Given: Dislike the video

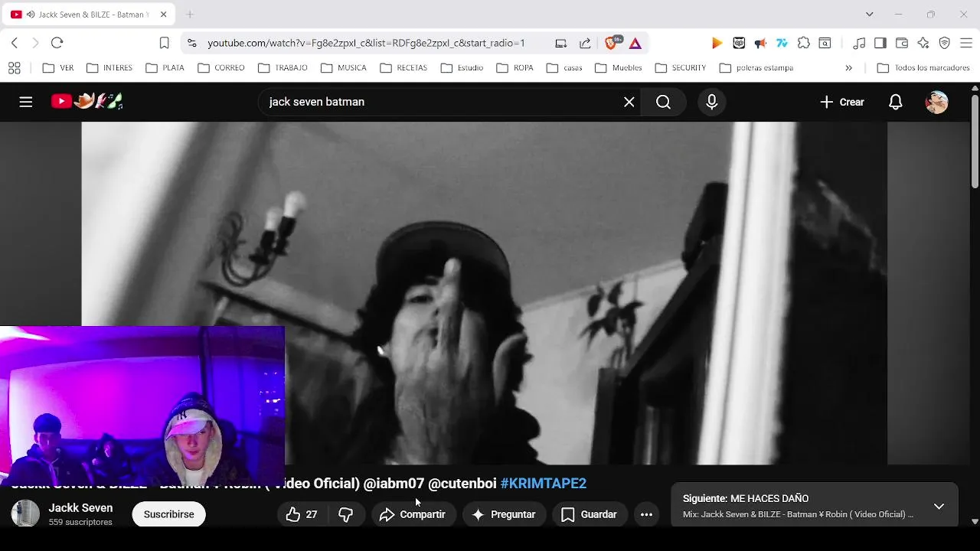Looking at the screenshot, I should click(x=346, y=514).
